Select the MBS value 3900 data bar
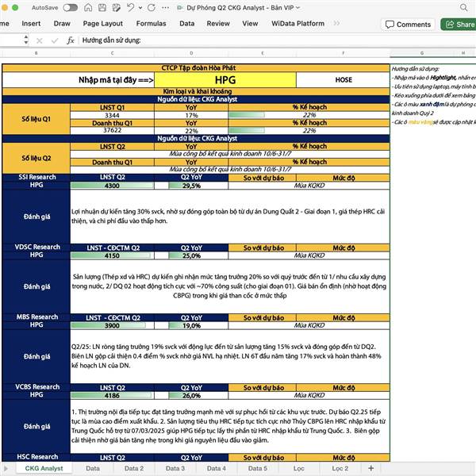Viewport: 476px width, 476px height. click(x=112, y=325)
